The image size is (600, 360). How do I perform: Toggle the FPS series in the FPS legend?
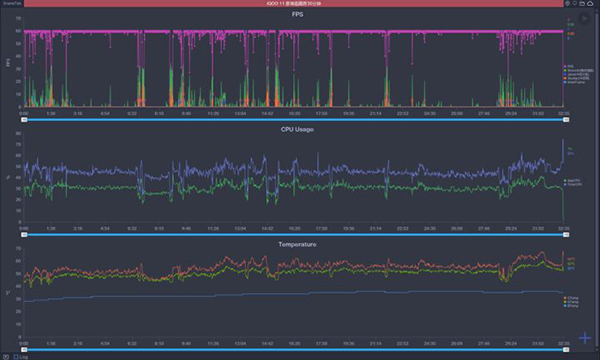click(x=568, y=67)
